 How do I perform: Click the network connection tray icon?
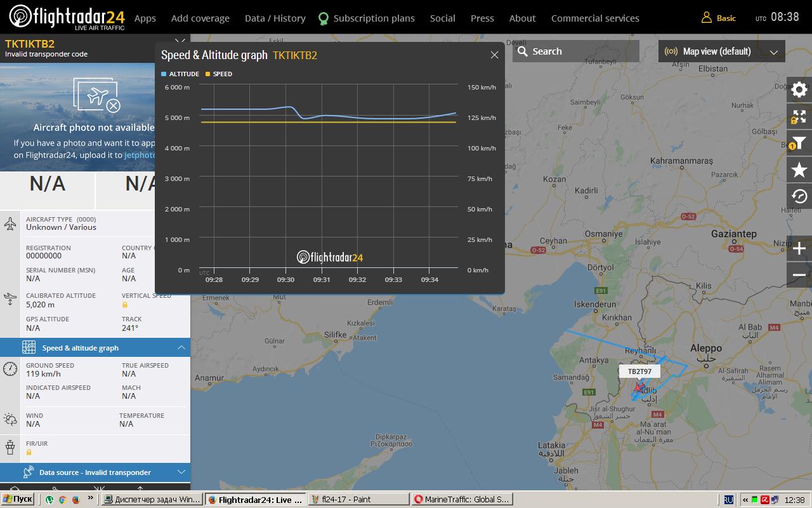(x=775, y=500)
